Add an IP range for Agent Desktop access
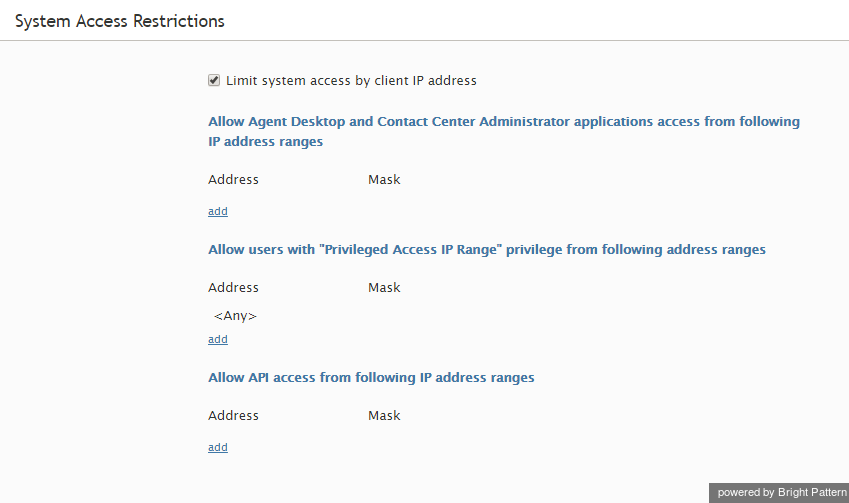Image resolution: width=849 pixels, height=503 pixels. pos(218,211)
